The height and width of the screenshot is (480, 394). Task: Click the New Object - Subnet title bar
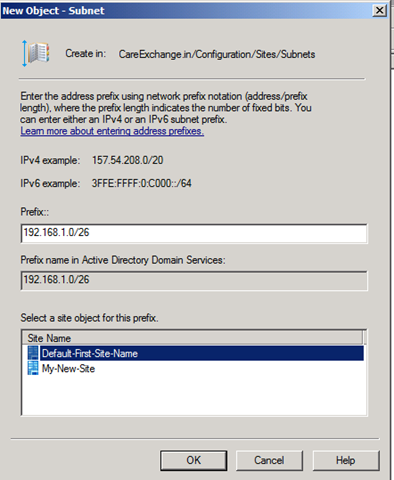[187, 11]
